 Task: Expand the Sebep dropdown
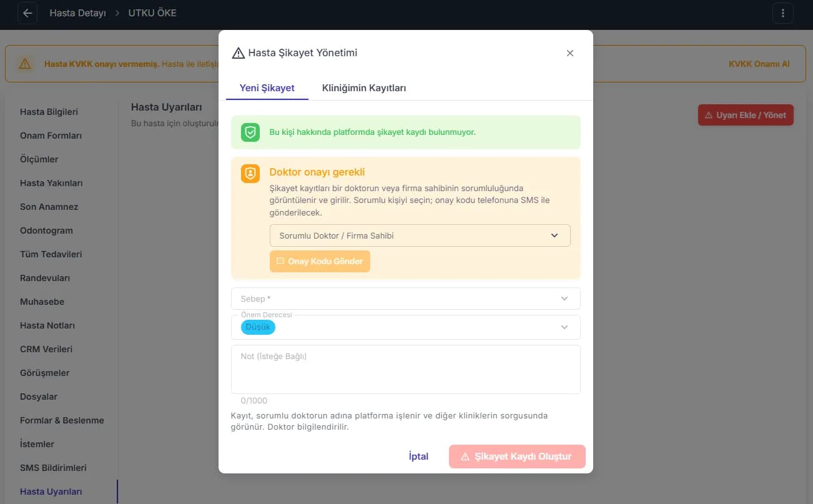406,299
